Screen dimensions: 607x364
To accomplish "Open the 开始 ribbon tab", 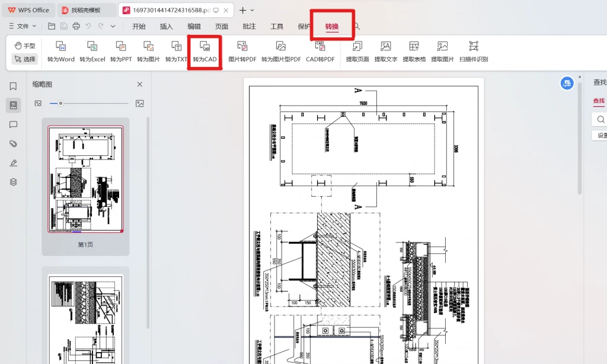I will [x=139, y=26].
